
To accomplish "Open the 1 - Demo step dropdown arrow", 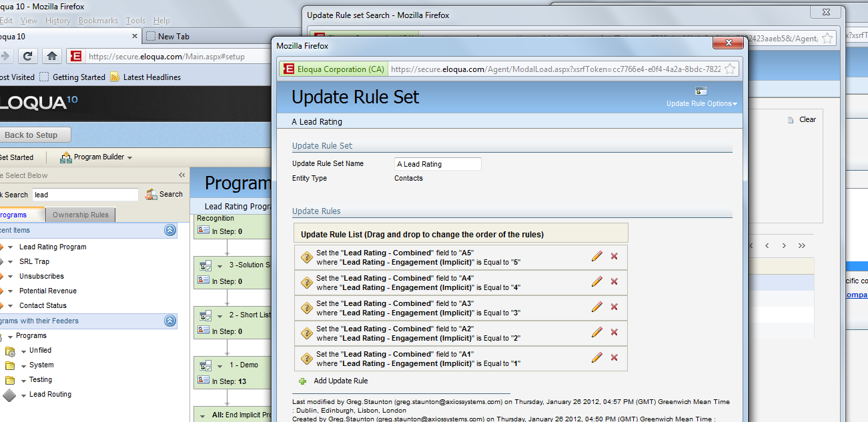I will tap(220, 365).
